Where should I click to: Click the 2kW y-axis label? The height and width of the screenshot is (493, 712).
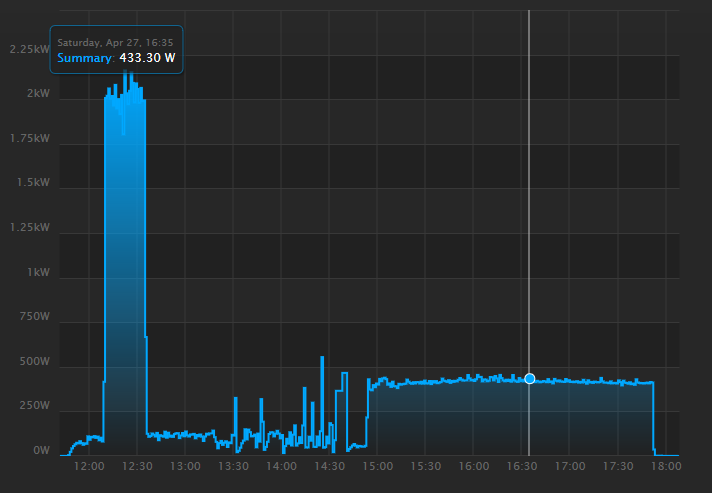pyautogui.click(x=38, y=94)
